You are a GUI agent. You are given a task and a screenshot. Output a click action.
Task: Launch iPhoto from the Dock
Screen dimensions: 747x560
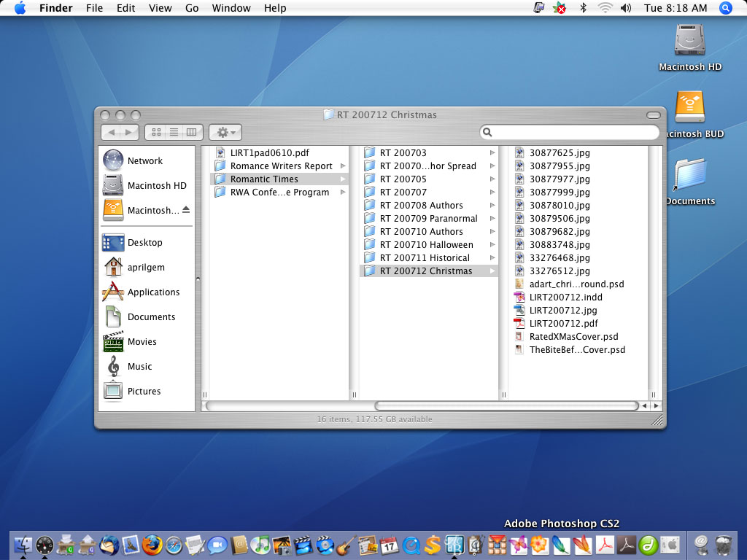point(282,545)
